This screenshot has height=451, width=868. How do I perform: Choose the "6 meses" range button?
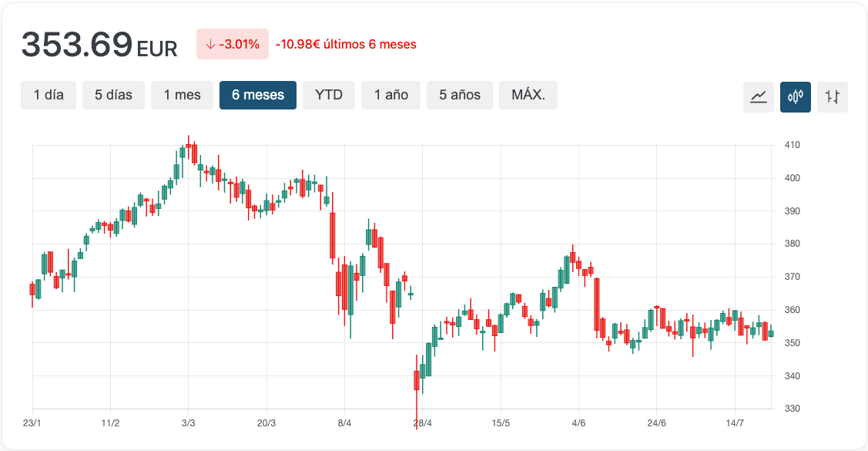[x=258, y=96]
